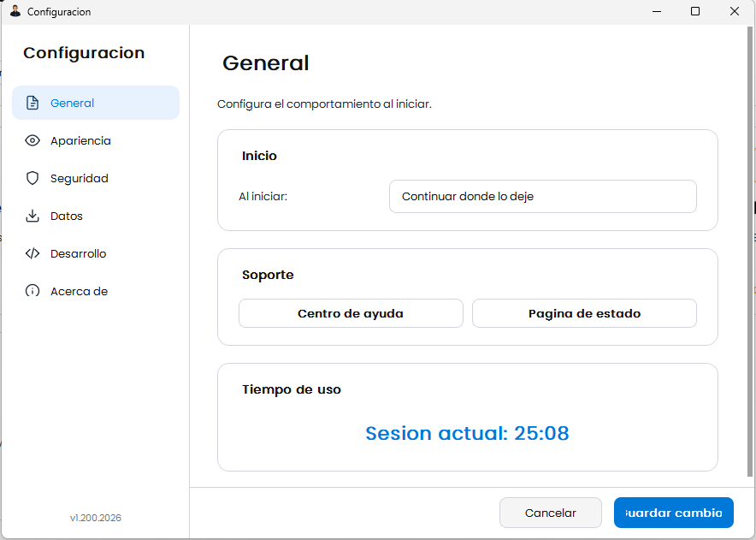The width and height of the screenshot is (756, 540).
Task: Click 'Configura el comportamiento al iniciar.' text
Action: tap(324, 104)
